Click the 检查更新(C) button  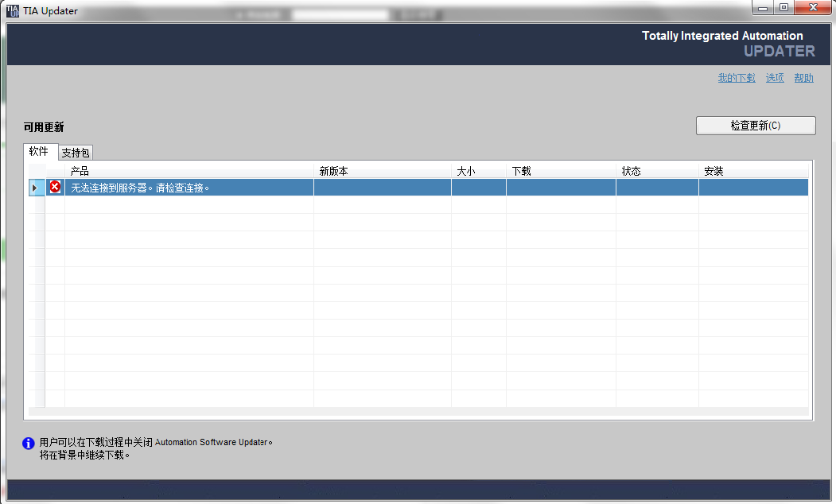pyautogui.click(x=756, y=126)
